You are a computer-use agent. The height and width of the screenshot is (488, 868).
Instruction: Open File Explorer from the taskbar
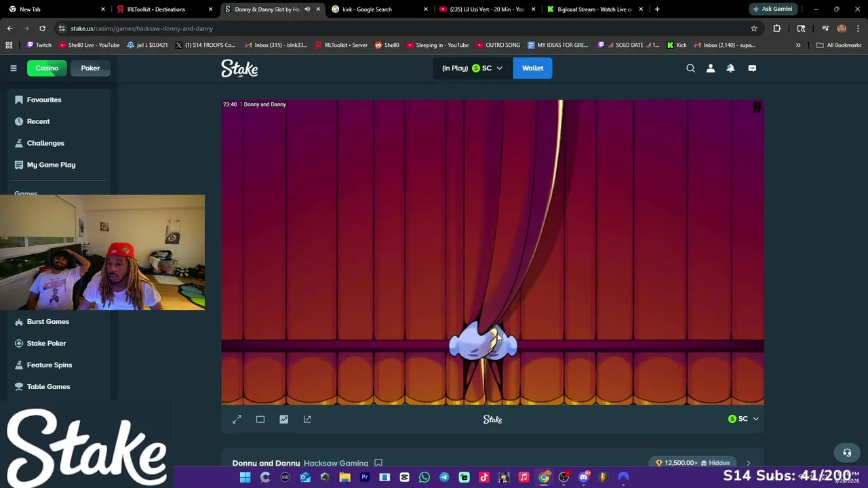[344, 477]
